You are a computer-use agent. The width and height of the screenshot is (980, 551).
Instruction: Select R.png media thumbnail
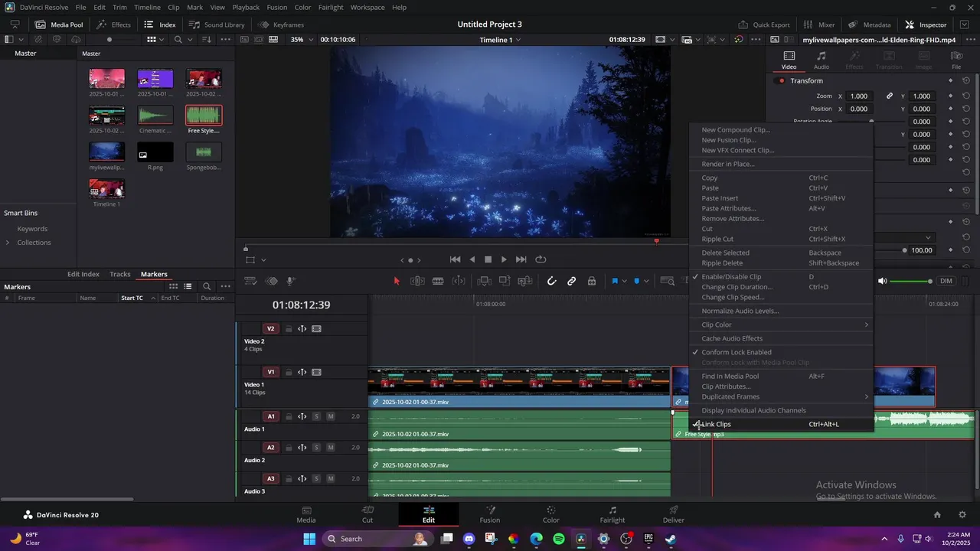coord(155,152)
